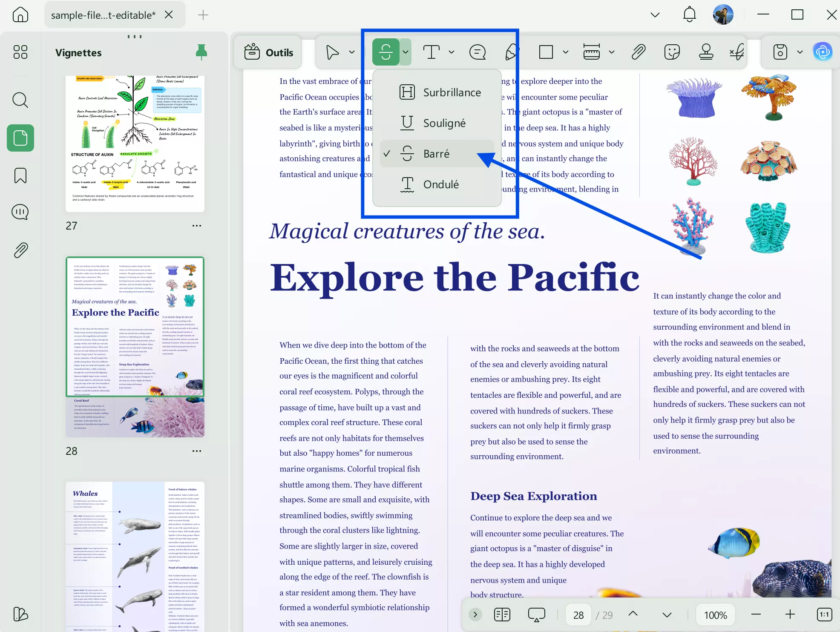Viewport: 840px width, 632px height.
Task: Open the signature tool
Action: point(737,52)
